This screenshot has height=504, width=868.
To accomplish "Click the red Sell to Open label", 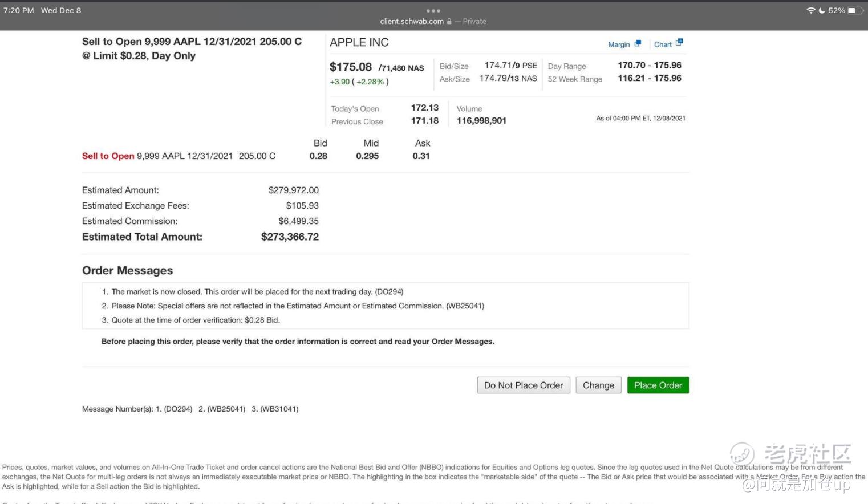I will click(108, 156).
